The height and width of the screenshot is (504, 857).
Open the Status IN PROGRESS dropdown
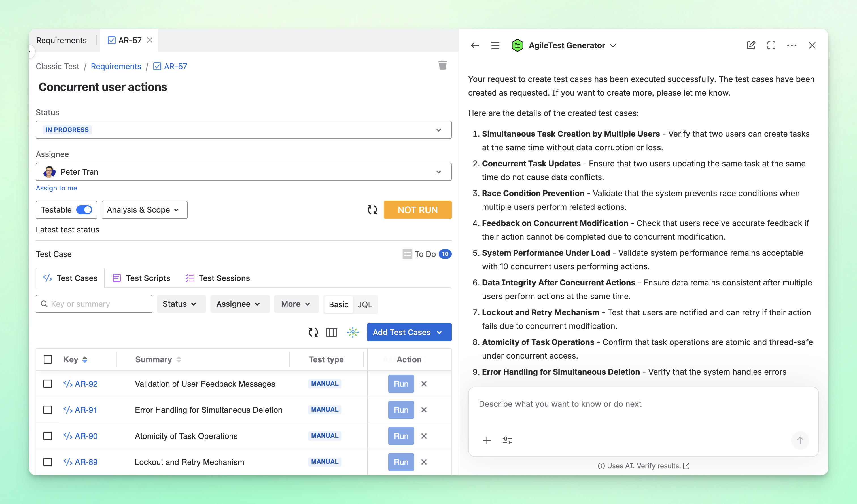click(243, 130)
